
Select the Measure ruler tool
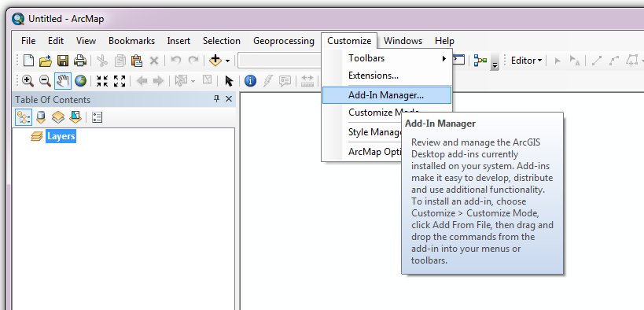click(307, 80)
